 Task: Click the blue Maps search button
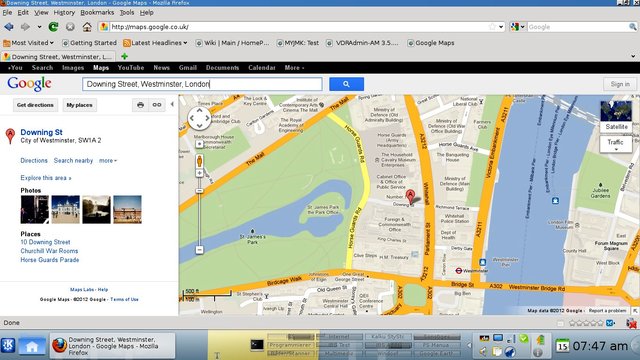[x=347, y=84]
